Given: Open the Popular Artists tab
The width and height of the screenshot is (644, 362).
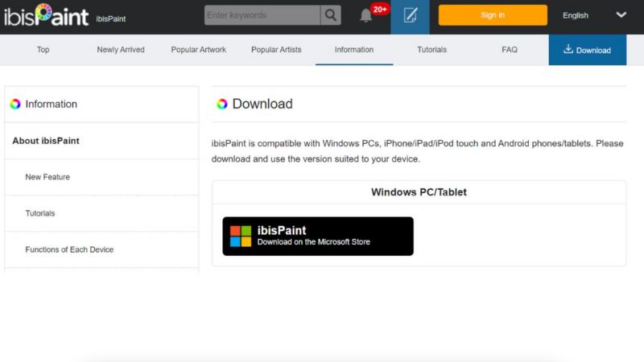Looking at the screenshot, I should tap(276, 50).
